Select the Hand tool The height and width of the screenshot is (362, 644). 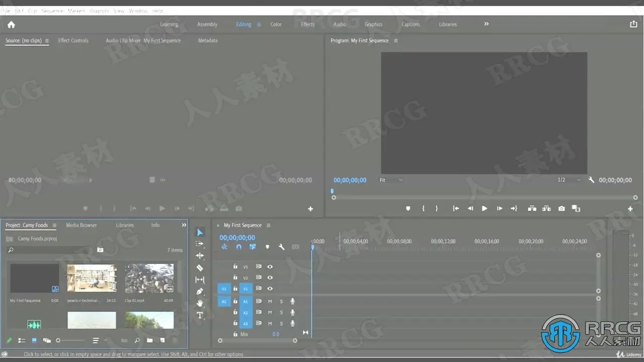tap(200, 303)
